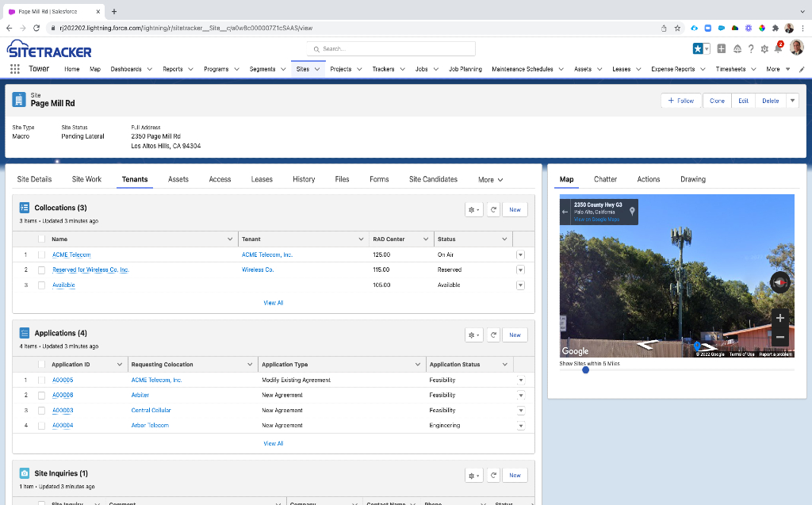Expand the Sites navigation dropdown

tap(317, 70)
